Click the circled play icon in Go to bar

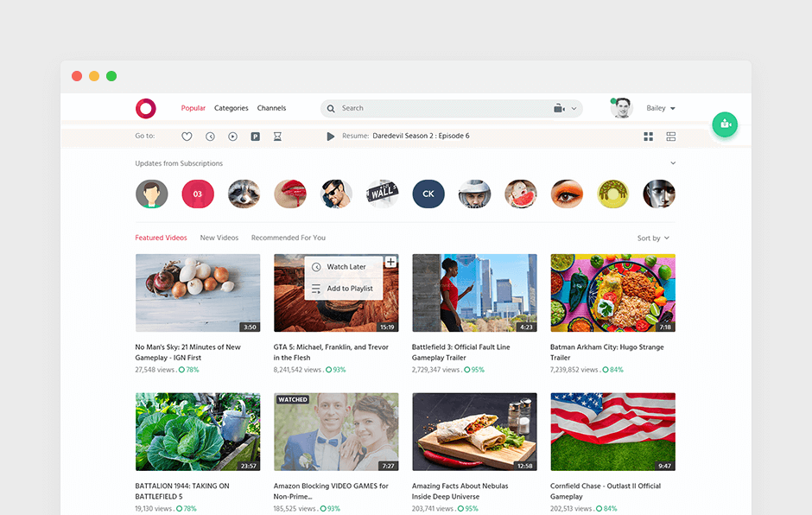(232, 137)
